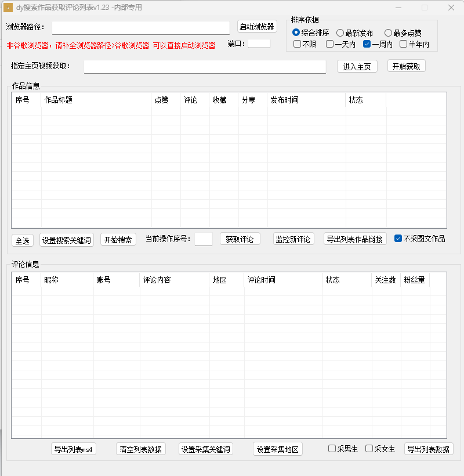Click into the 浏览器路径 input field
Screen dimensions: 464x476
[x=141, y=27]
